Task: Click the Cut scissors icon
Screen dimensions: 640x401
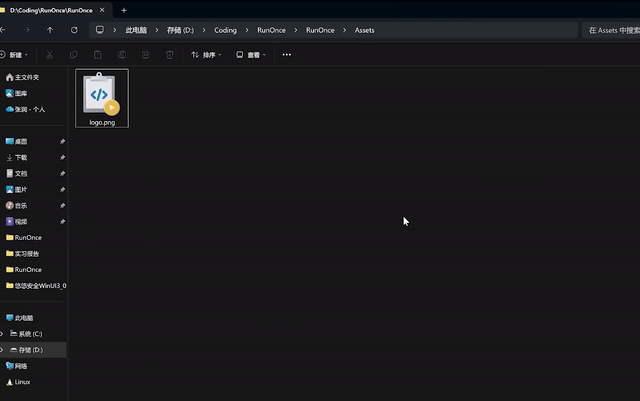Action: coord(49,55)
